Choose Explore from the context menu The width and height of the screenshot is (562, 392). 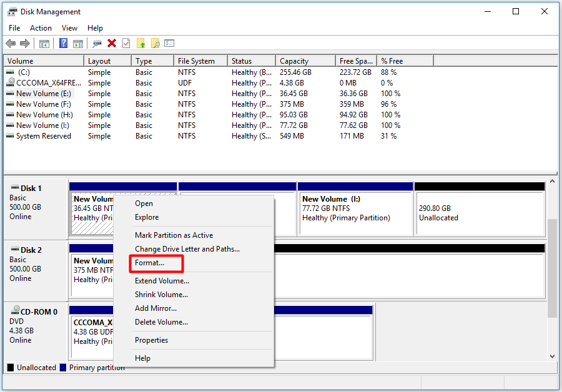[194, 217]
